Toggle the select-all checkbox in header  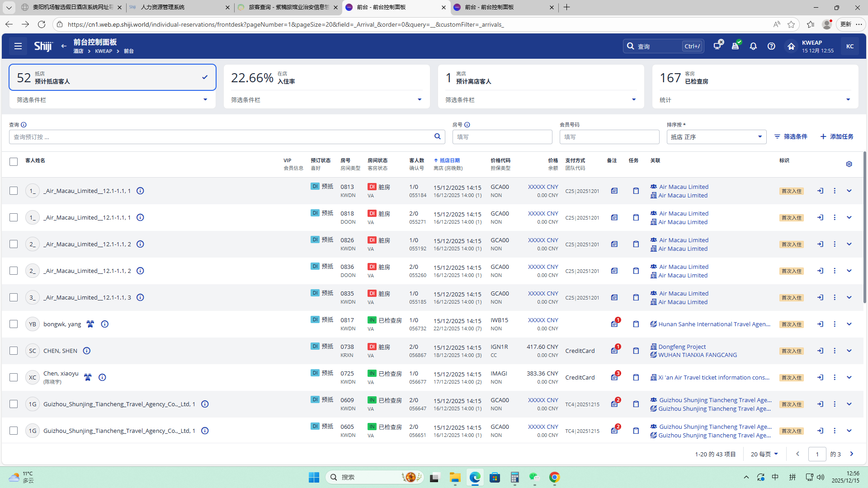(x=14, y=161)
